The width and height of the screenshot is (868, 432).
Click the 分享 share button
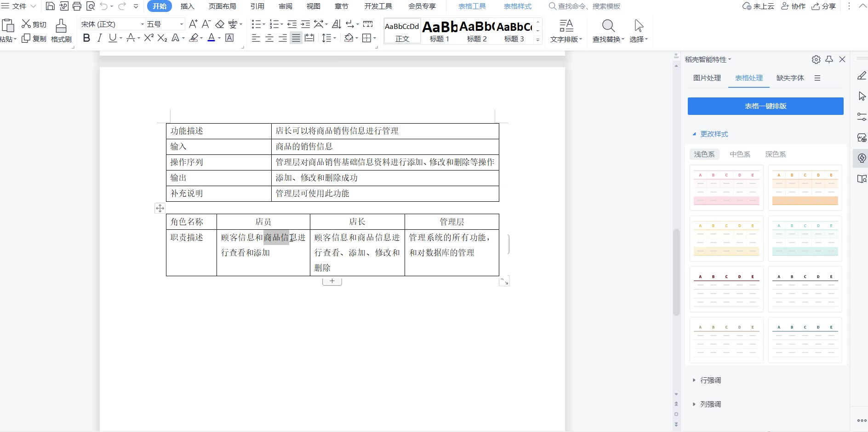tap(824, 6)
